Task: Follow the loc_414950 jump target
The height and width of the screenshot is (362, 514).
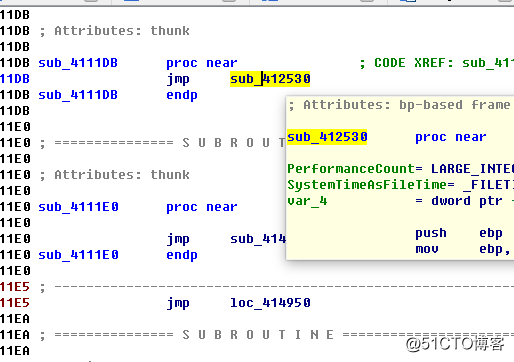Action: (x=270, y=303)
